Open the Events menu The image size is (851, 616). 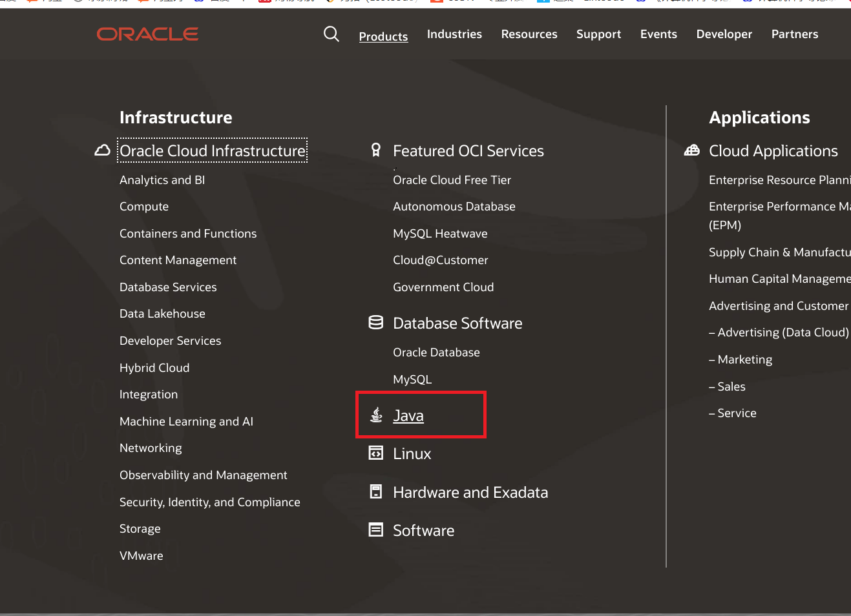coord(658,34)
